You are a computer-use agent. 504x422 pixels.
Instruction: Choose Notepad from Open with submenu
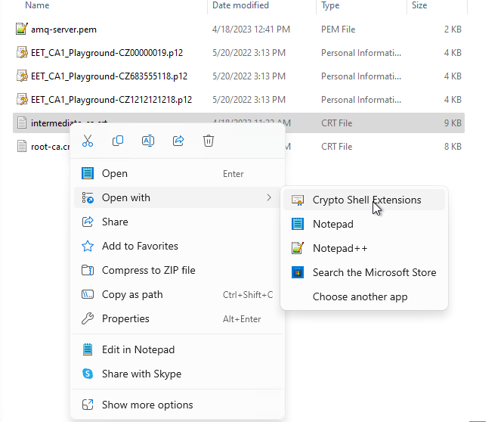click(x=332, y=224)
